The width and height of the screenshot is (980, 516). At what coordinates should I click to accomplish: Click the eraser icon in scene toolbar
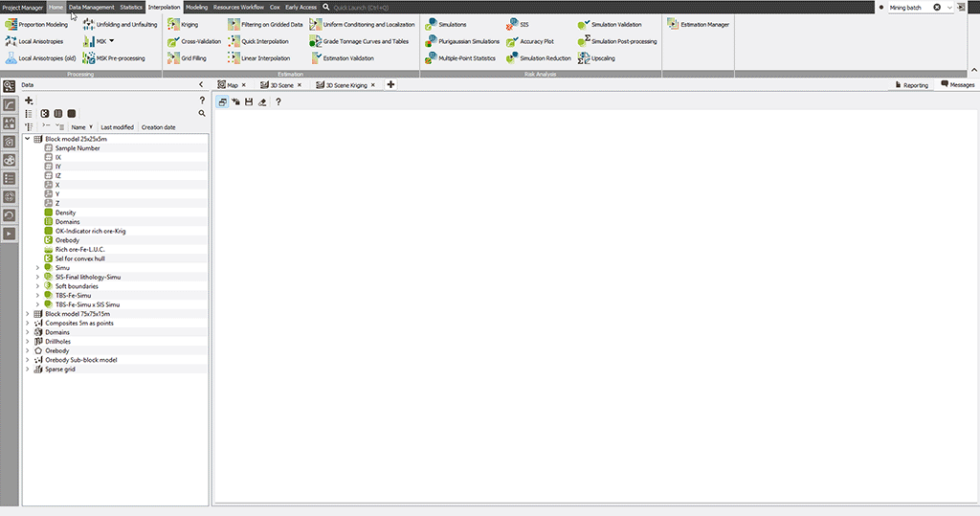pyautogui.click(x=262, y=101)
